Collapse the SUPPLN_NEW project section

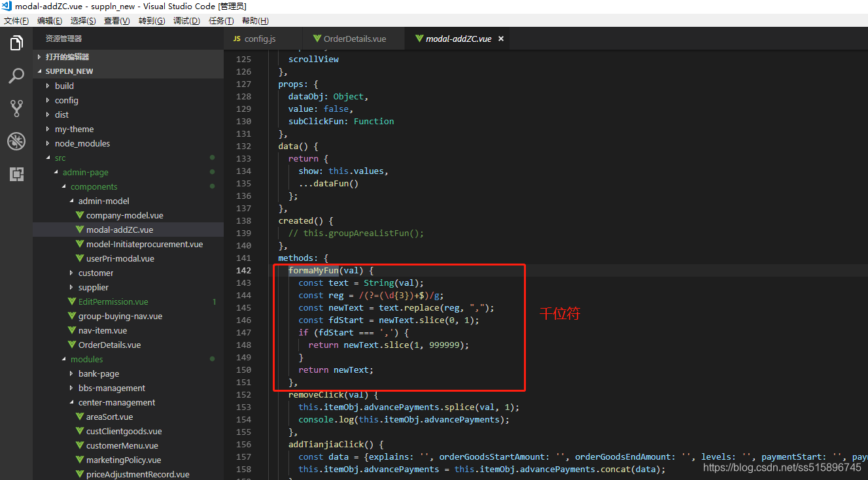[128, 71]
